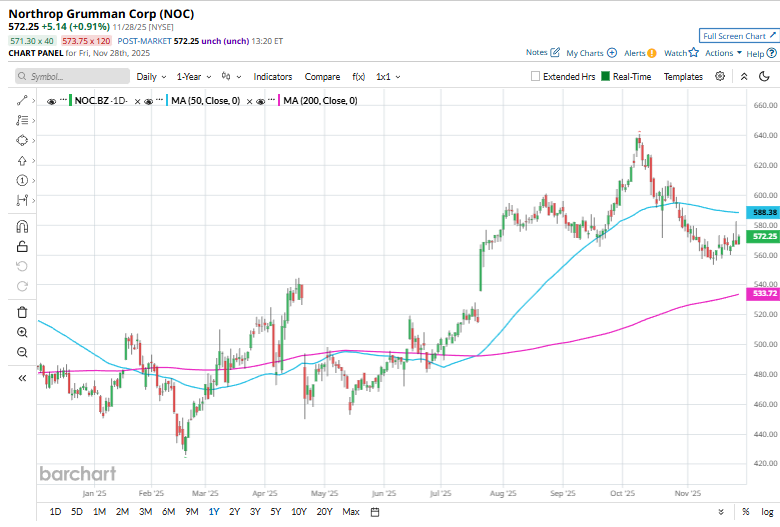Open the My Charts link
780x527 pixels.
590,53
